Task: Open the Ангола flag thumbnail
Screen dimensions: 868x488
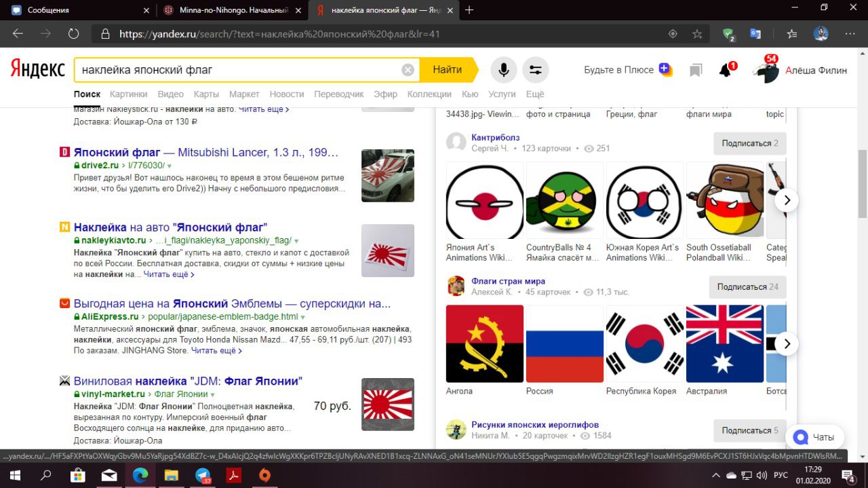Action: tap(485, 343)
